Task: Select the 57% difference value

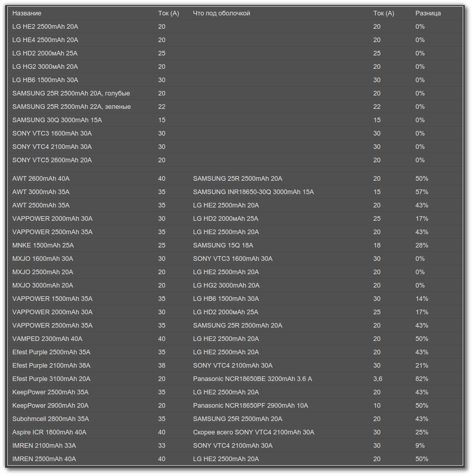Action: (x=422, y=192)
